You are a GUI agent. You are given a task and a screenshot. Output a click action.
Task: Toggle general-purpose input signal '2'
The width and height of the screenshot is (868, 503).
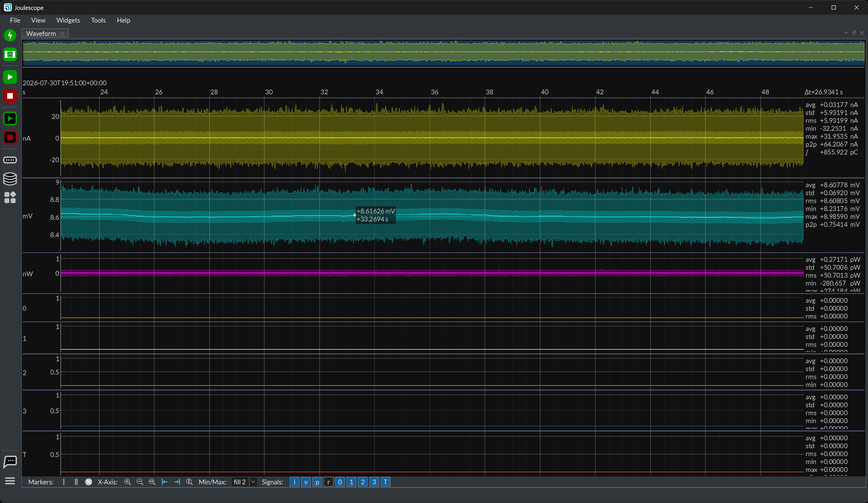click(363, 482)
